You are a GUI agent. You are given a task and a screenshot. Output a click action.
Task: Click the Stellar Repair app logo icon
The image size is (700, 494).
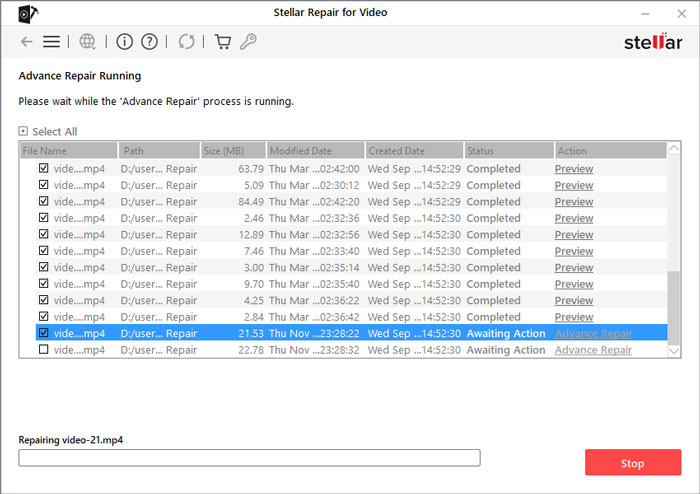28,13
